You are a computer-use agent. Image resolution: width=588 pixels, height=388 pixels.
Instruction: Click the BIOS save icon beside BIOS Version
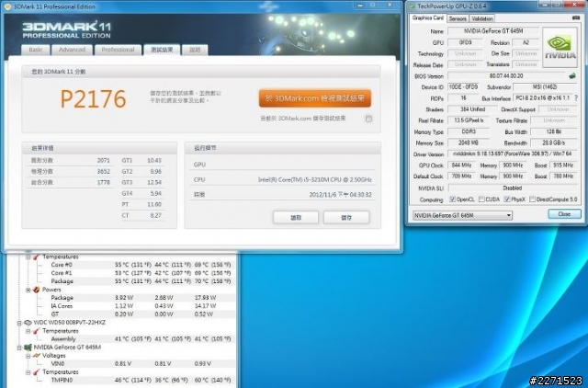572,75
